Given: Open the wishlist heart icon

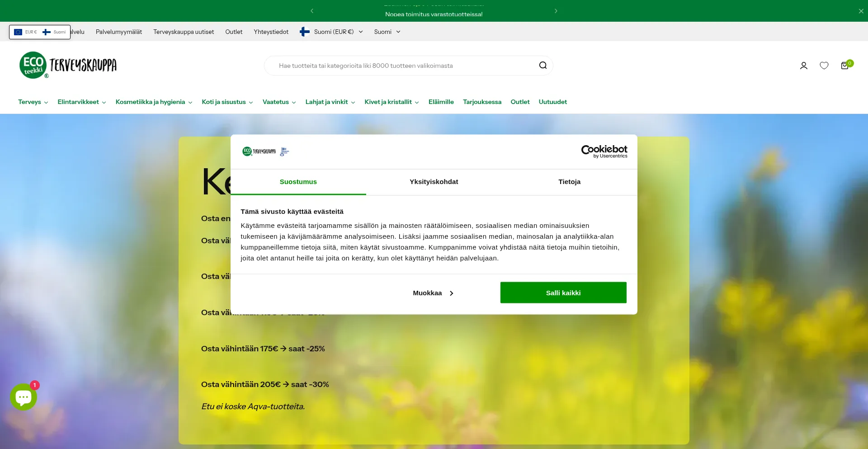Looking at the screenshot, I should pos(824,66).
